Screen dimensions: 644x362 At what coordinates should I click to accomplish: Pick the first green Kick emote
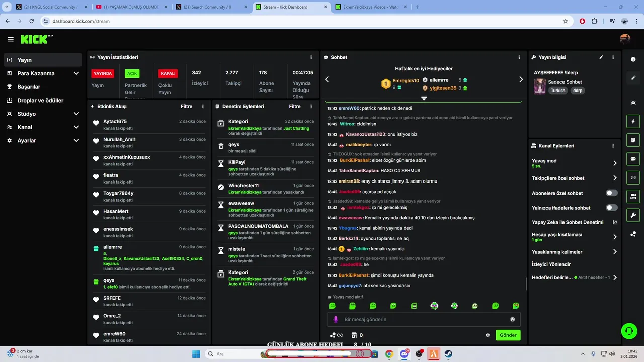(332, 306)
